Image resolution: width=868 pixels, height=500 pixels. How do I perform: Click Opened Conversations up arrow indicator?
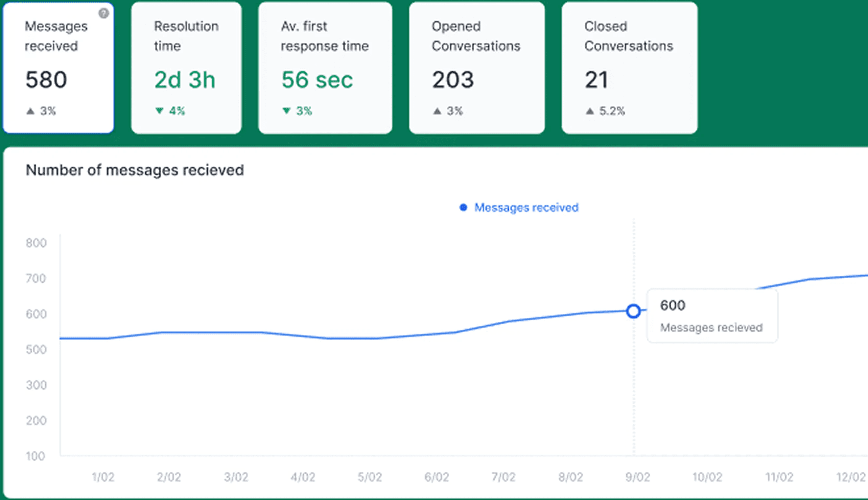pos(437,111)
